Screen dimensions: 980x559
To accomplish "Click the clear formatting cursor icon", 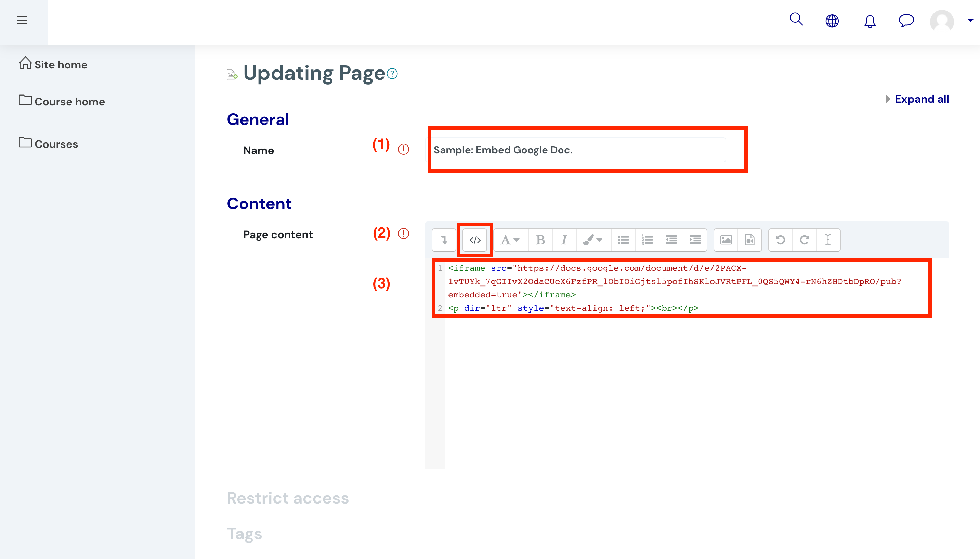I will [x=828, y=240].
